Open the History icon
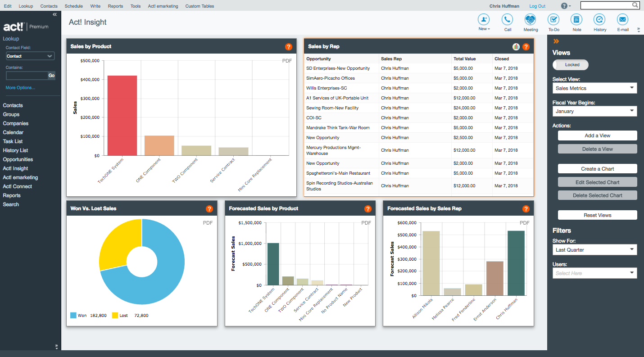The height and width of the screenshot is (357, 644). click(x=599, y=19)
